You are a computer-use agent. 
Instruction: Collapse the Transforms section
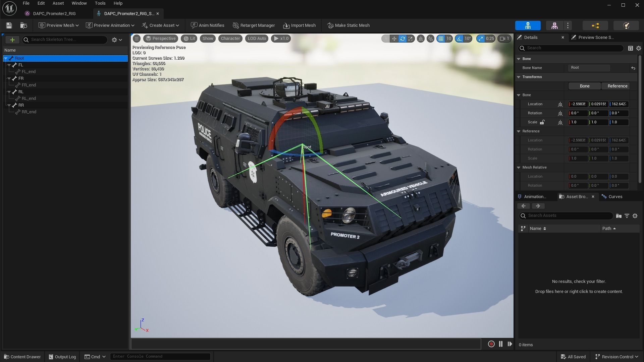pos(519,77)
